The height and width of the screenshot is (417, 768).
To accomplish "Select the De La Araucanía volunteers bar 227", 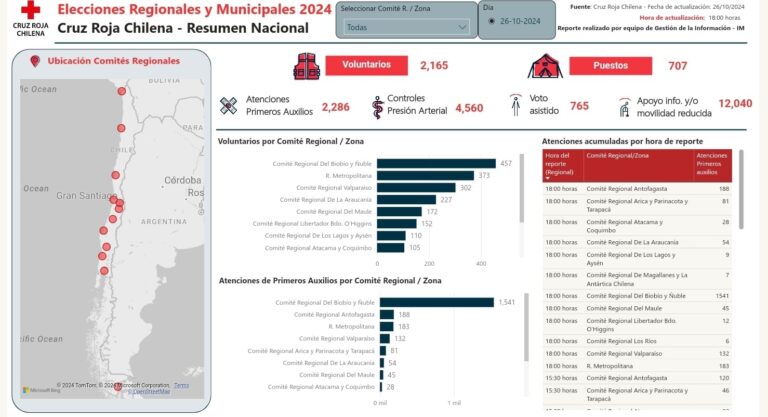I will point(407,200).
